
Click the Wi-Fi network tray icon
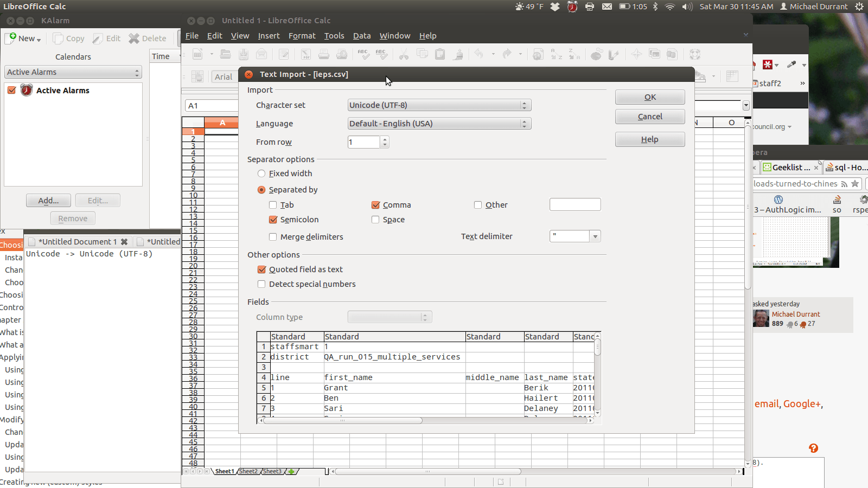tap(670, 7)
